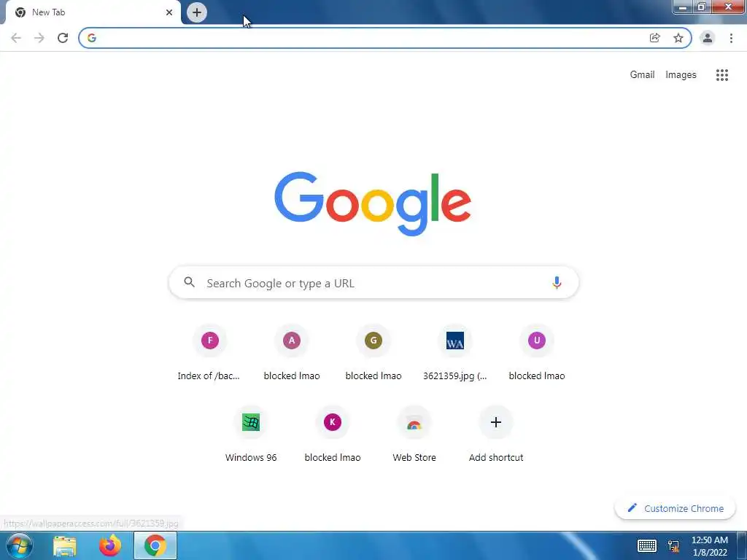Open the Chrome profile avatar menu
Viewport: 747px width, 560px height.
coord(708,38)
